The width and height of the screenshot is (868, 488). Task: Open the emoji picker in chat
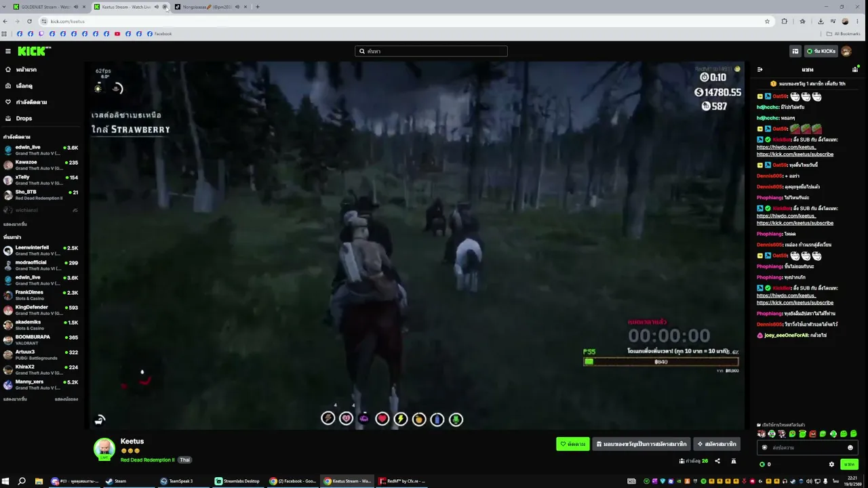[x=850, y=447]
